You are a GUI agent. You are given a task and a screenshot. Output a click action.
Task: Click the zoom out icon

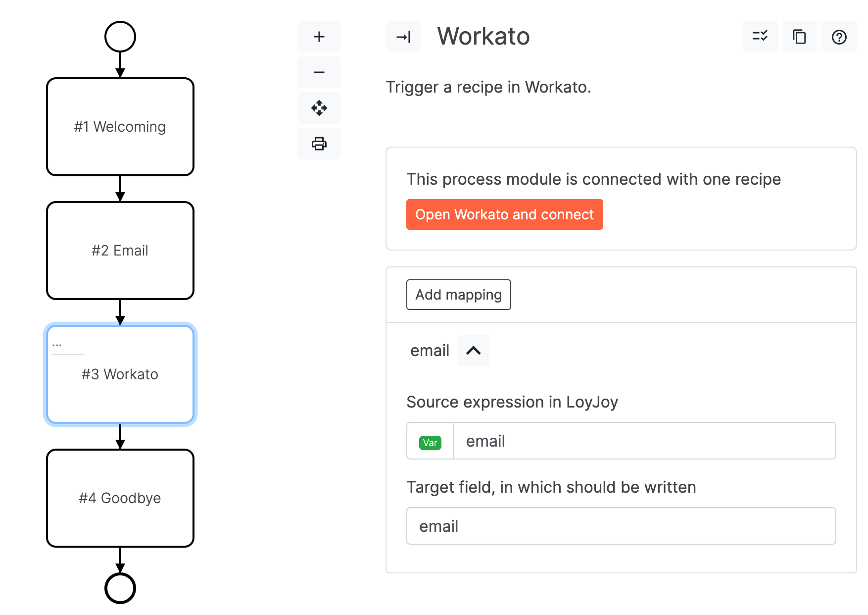click(x=319, y=72)
